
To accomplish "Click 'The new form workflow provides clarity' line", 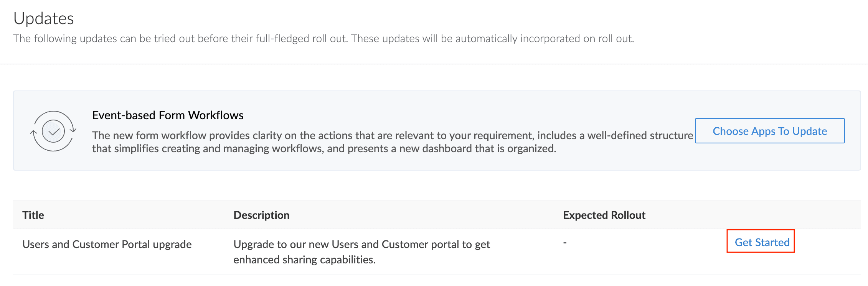I will tap(393, 135).
